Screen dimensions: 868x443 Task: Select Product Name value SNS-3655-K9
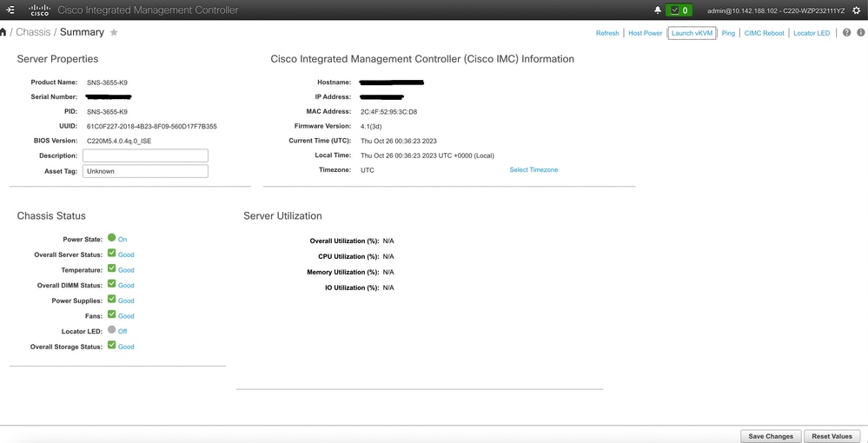coord(108,83)
